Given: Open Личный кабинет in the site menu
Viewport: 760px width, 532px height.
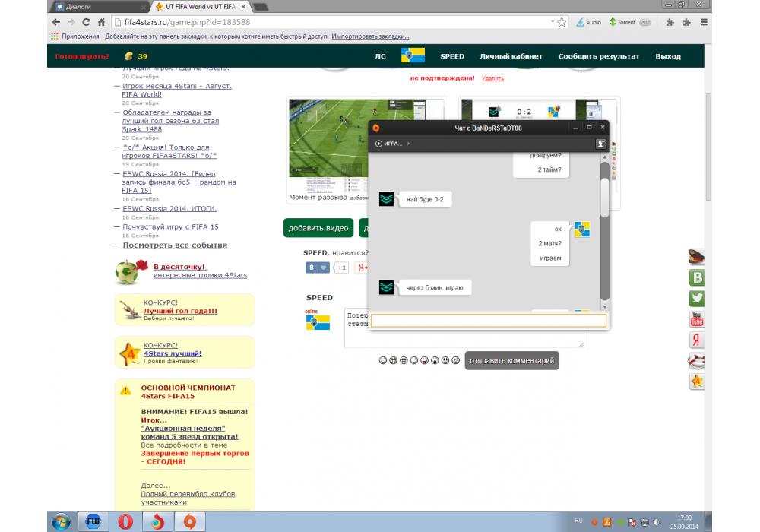Looking at the screenshot, I should (x=511, y=56).
